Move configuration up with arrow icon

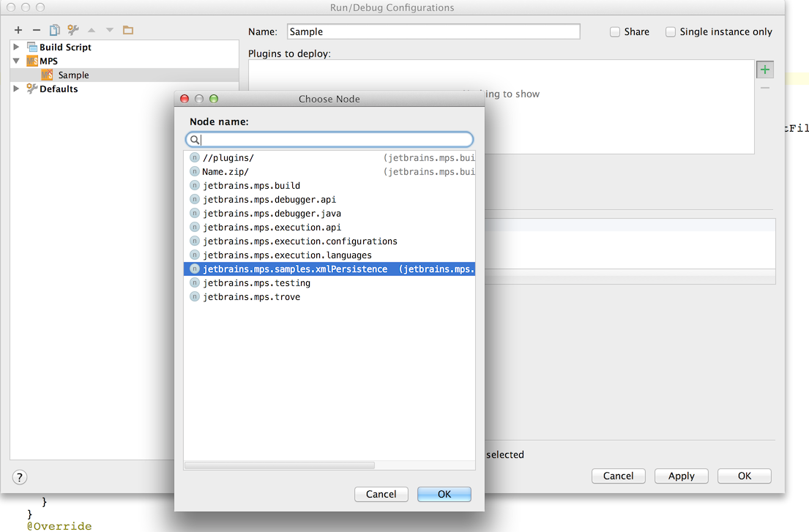click(x=92, y=31)
